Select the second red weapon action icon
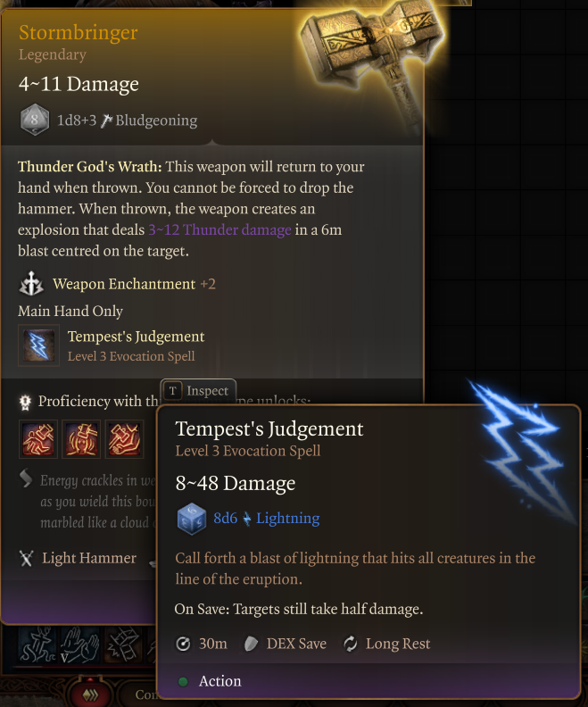This screenshot has height=707, width=588. pyautogui.click(x=81, y=439)
